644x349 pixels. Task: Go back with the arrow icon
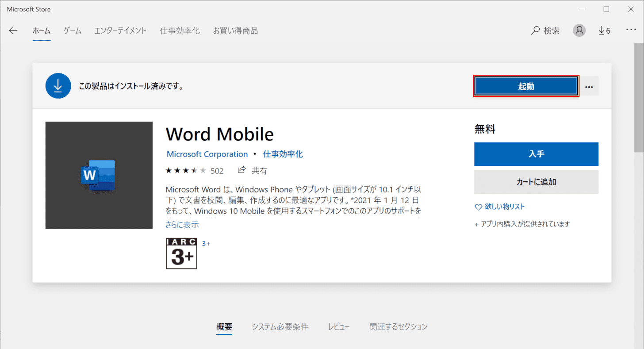point(13,31)
